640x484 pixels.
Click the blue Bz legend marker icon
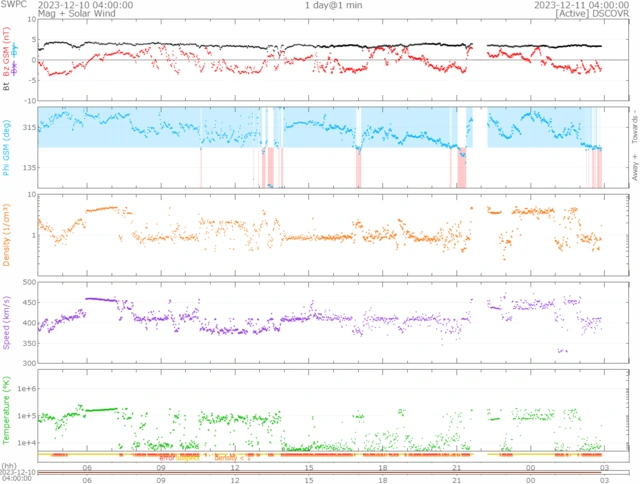pos(15,49)
